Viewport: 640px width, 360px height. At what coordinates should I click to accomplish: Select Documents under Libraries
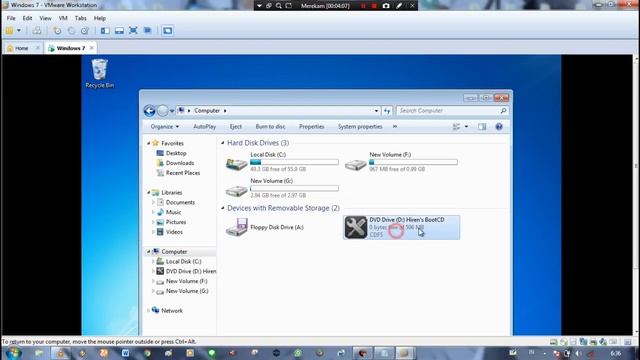[x=180, y=202]
